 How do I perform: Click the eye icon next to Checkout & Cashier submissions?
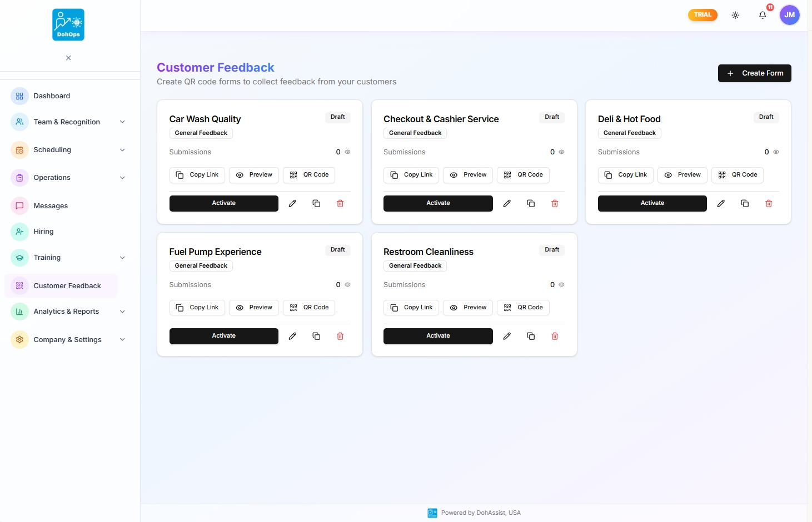pos(561,152)
